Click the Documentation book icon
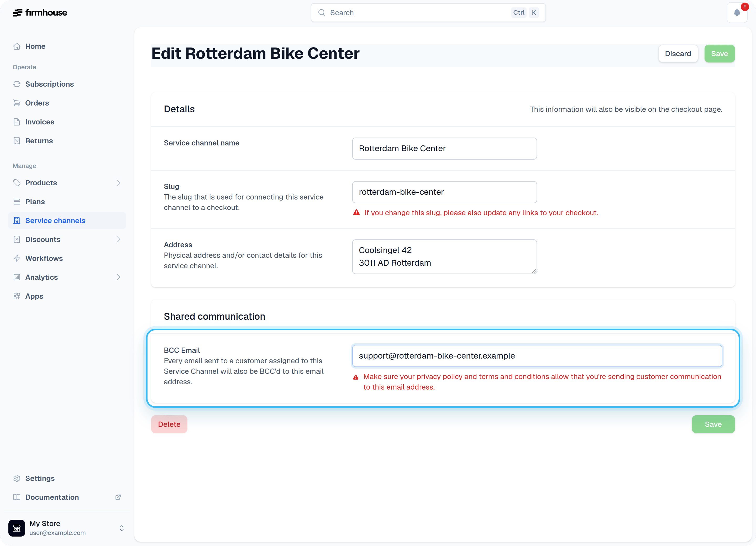 [17, 497]
